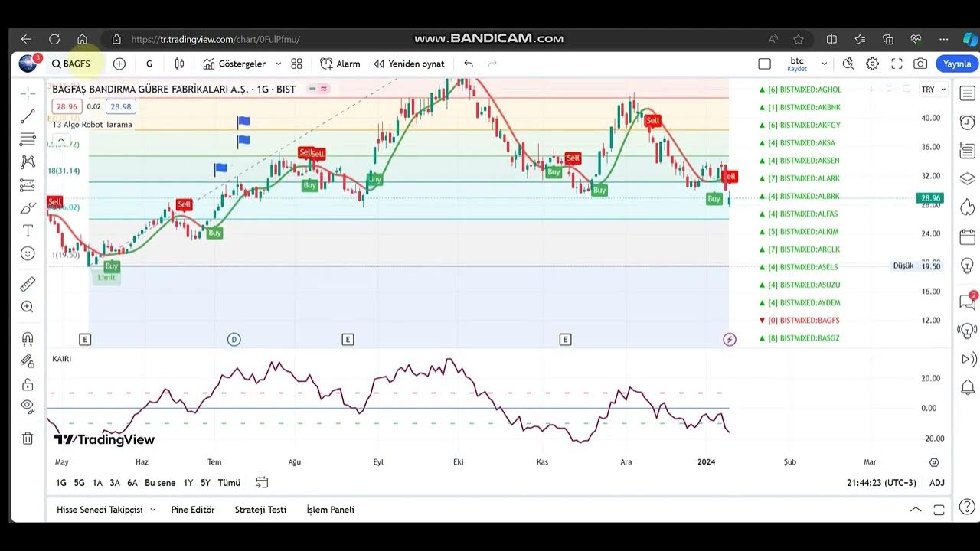Add symbol to compare with plus icon
980x551 pixels.
[119, 64]
